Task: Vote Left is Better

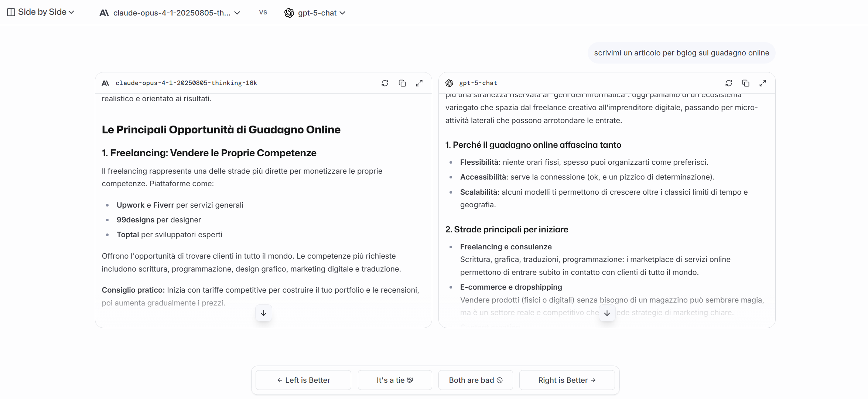Action: pyautogui.click(x=303, y=380)
